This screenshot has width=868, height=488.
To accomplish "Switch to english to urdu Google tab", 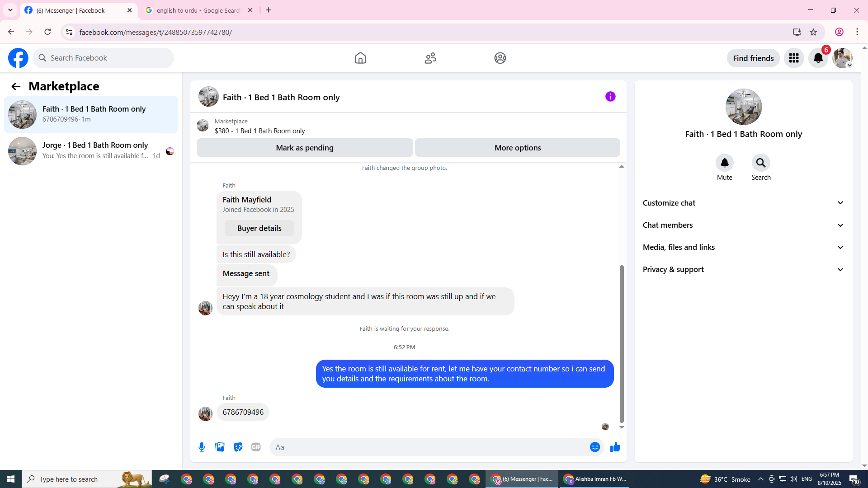I will coord(199,10).
